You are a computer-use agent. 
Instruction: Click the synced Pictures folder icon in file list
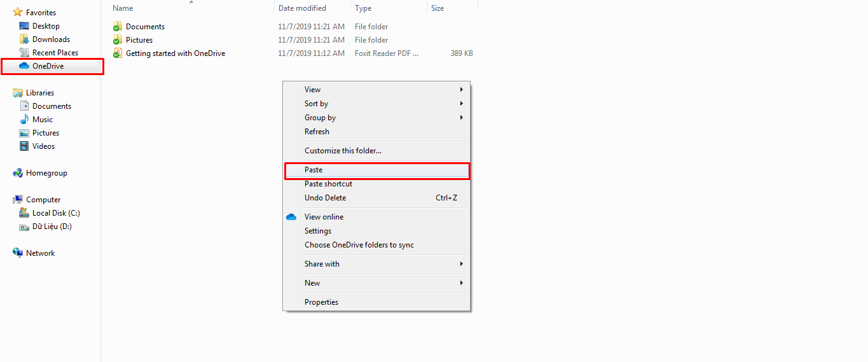pos(118,40)
